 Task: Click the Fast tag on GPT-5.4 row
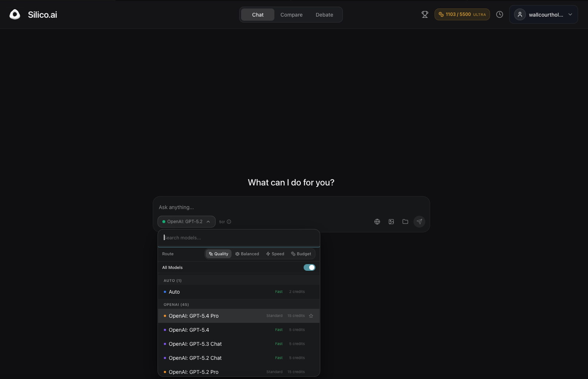(279, 330)
